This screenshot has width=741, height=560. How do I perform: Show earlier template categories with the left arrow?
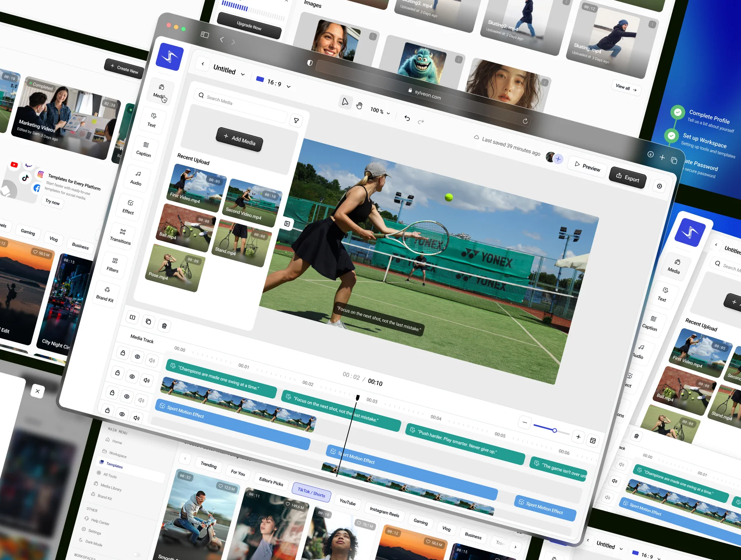(x=185, y=458)
